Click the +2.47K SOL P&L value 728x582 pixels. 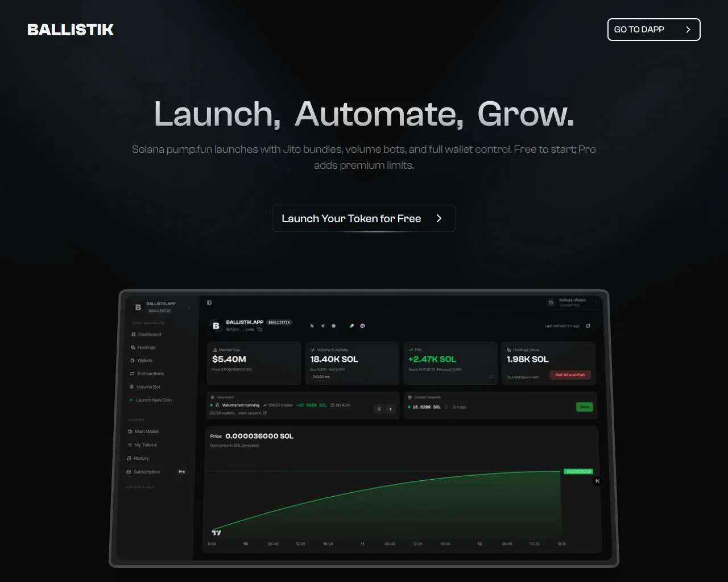[432, 359]
